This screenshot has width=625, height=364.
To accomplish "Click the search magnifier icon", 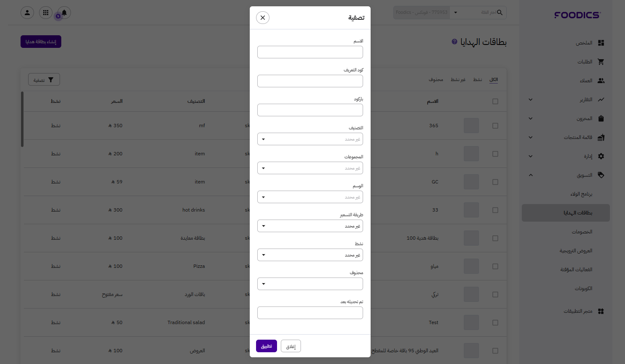I will pos(499,13).
